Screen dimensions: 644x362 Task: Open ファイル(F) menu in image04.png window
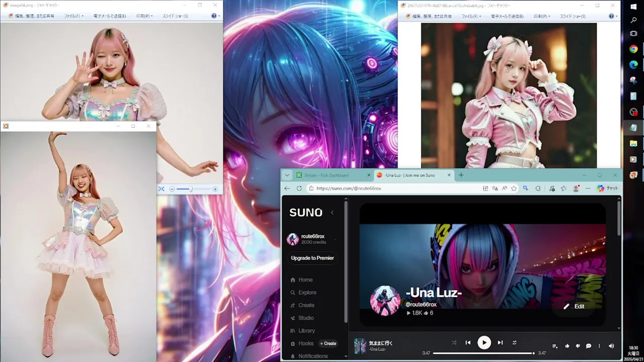pyautogui.click(x=73, y=16)
